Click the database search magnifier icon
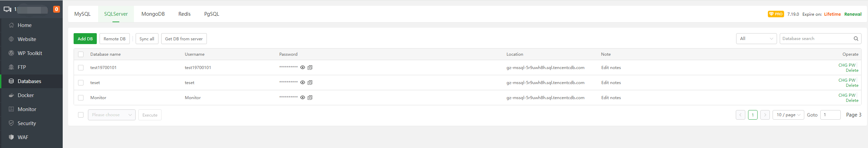 tap(856, 39)
